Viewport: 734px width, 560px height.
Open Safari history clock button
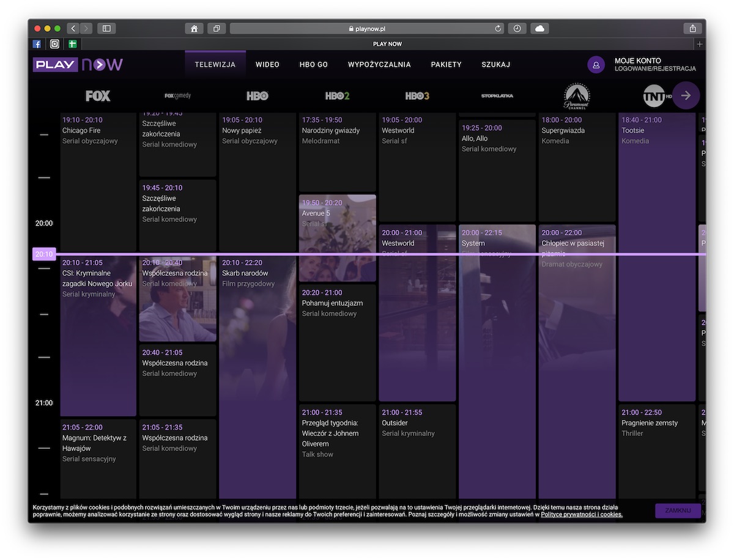[517, 28]
